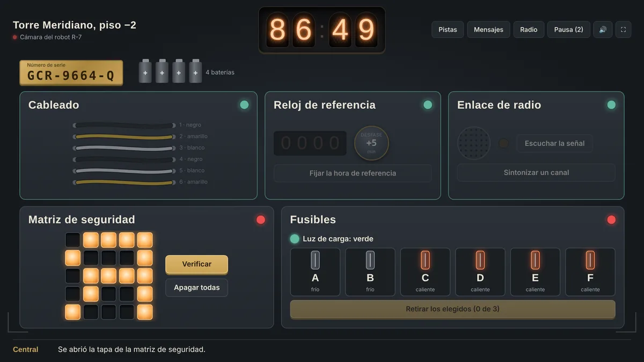644x362 pixels.
Task: Toggle matrix cell row 5, column 3 (dark)
Action: [x=109, y=312]
